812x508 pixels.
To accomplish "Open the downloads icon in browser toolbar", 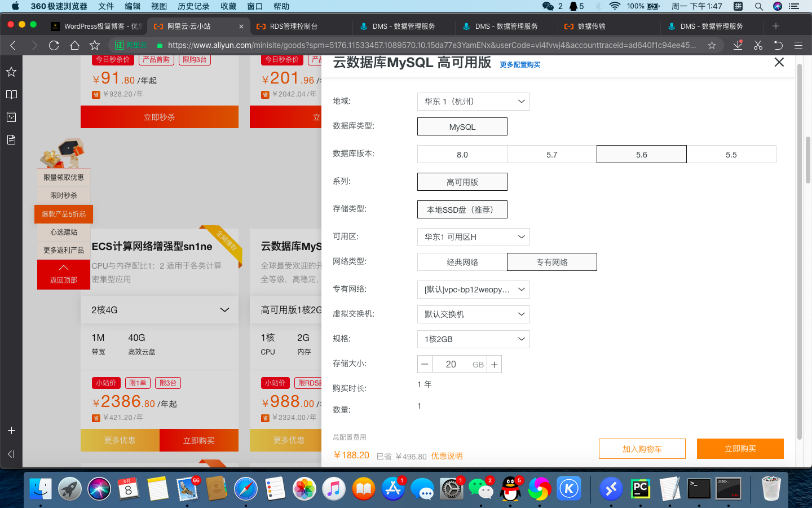I will click(738, 46).
